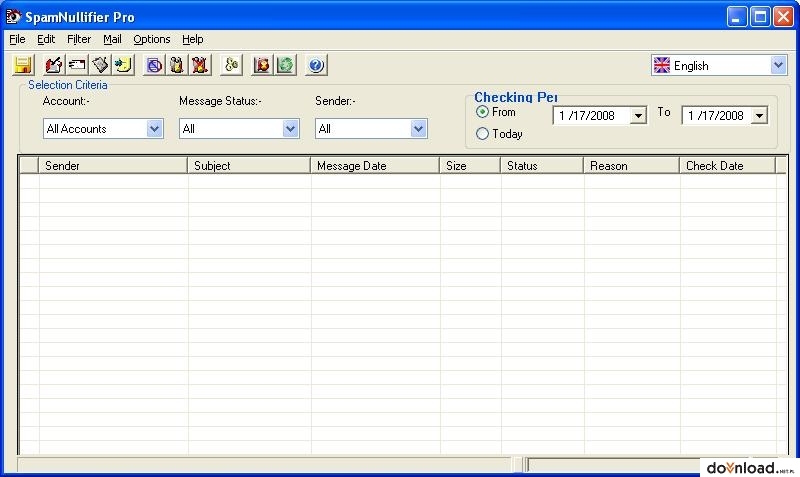Minimize the SpamNullifier Pro window
Screen dimensions: 800x477
pyautogui.click(x=736, y=17)
